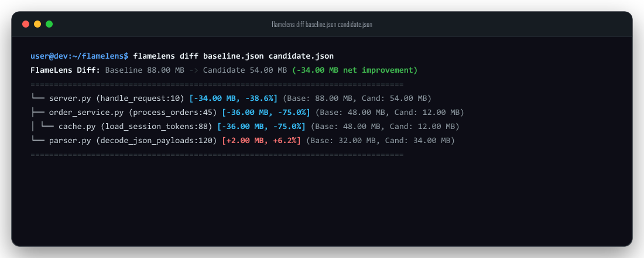Select the cache.py (load_session_tokens:88) row
644x258 pixels.
(x=245, y=126)
